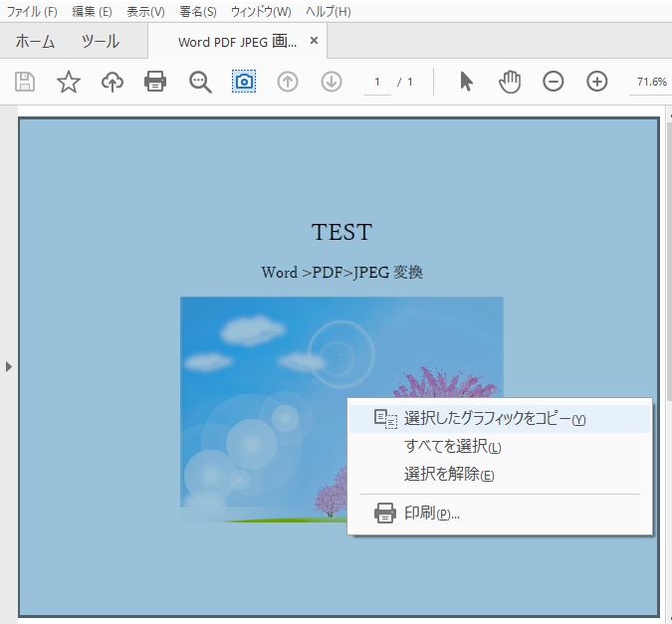Choose すべてを選択 in context menu
The width and height of the screenshot is (672, 624).
pyautogui.click(x=500, y=447)
